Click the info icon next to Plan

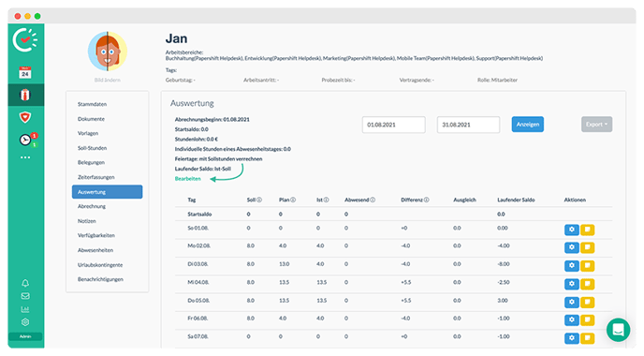tap(293, 200)
